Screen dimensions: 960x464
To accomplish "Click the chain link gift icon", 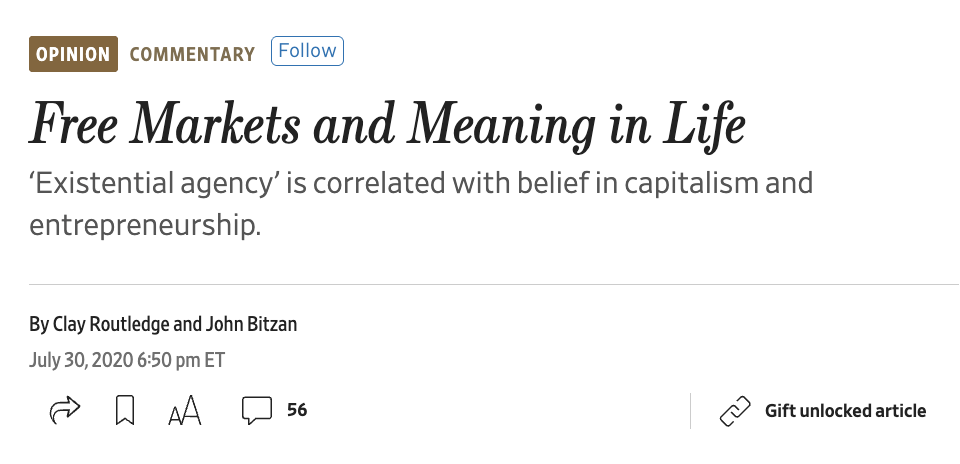I will [x=735, y=411].
